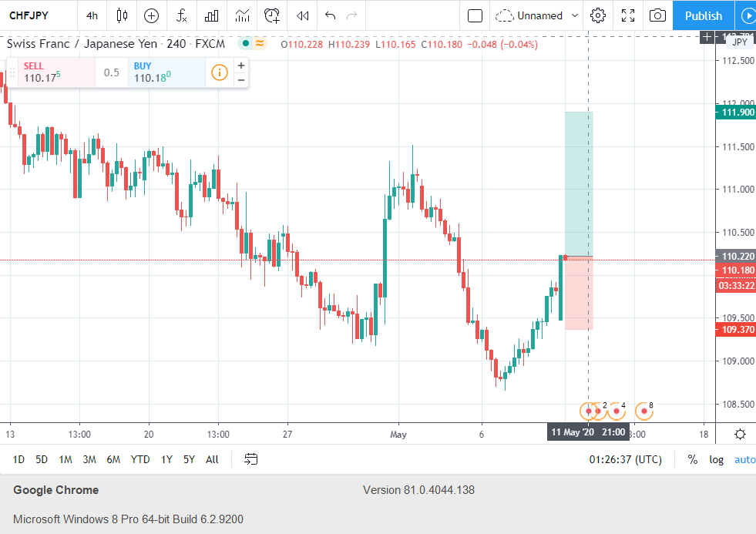Open the economic event marker labeled 2
This screenshot has height=534, width=756.
(598, 411)
